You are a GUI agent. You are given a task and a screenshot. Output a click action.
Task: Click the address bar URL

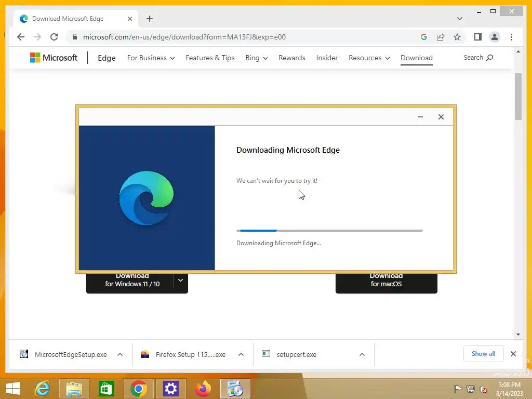point(184,37)
